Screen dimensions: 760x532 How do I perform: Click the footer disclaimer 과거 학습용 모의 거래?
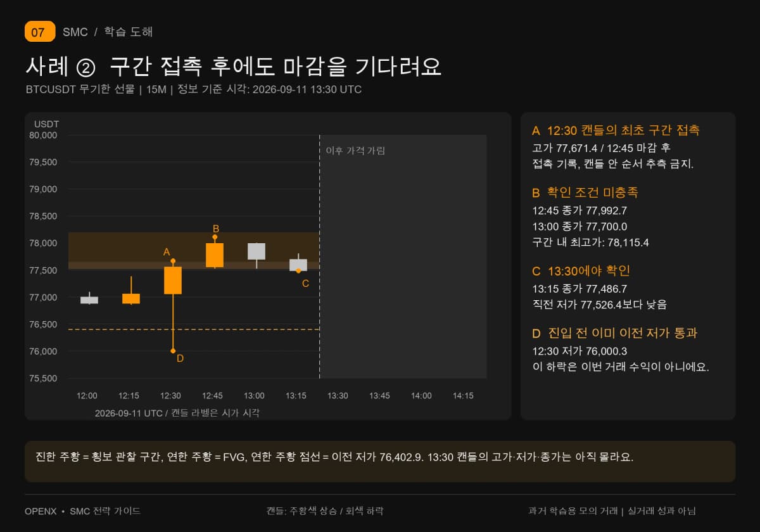(x=612, y=511)
